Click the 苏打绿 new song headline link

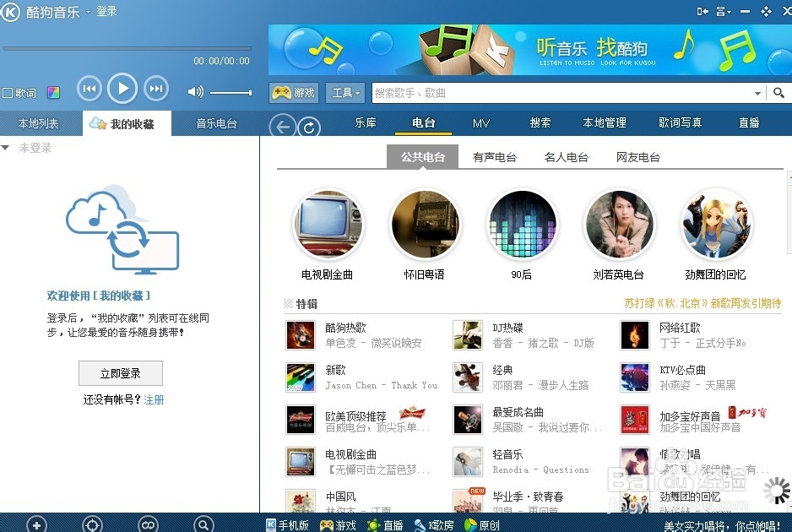coord(702,303)
